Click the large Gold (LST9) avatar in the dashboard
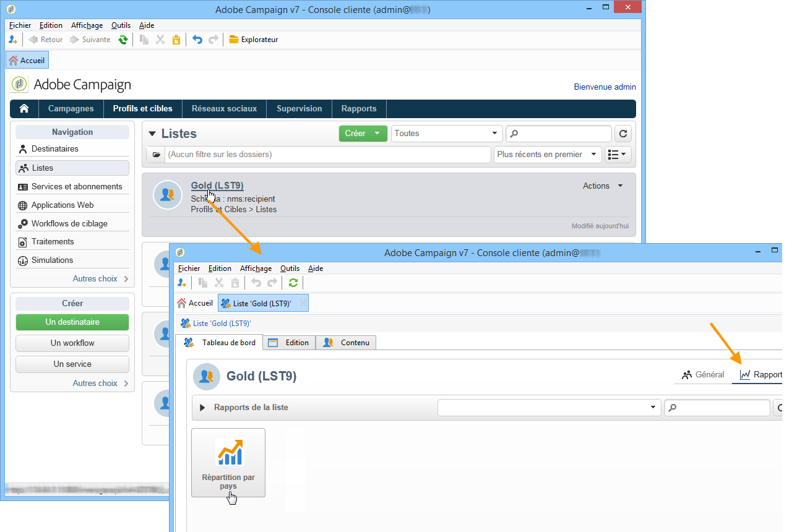The width and height of the screenshot is (797, 532). click(x=207, y=376)
